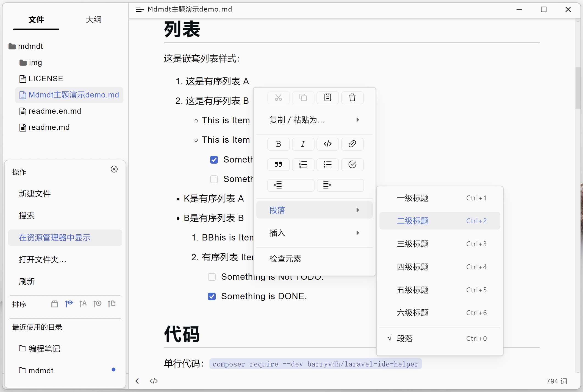Image resolution: width=583 pixels, height=392 pixels.
Task: Click the increase indent icon
Action: (340, 185)
